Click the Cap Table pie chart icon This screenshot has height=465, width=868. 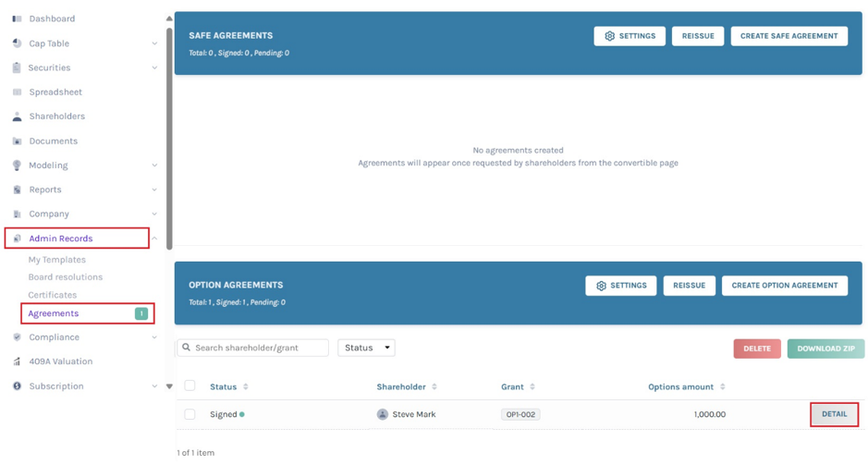click(18, 43)
